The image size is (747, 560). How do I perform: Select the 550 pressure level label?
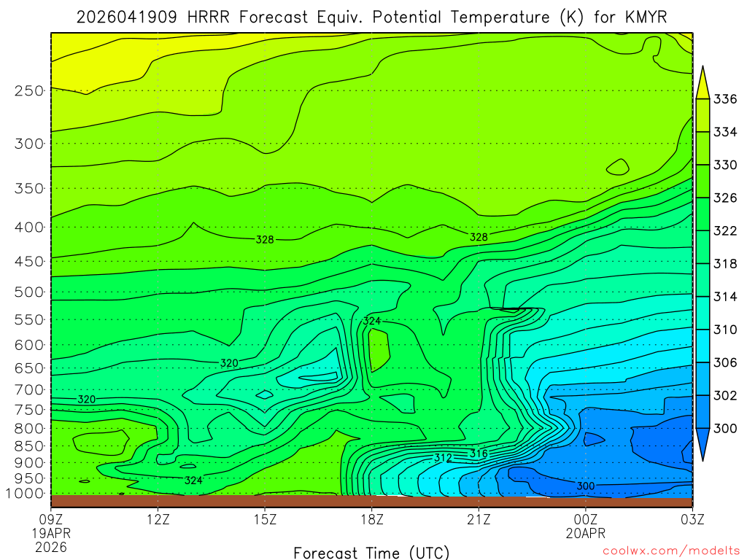click(x=29, y=319)
